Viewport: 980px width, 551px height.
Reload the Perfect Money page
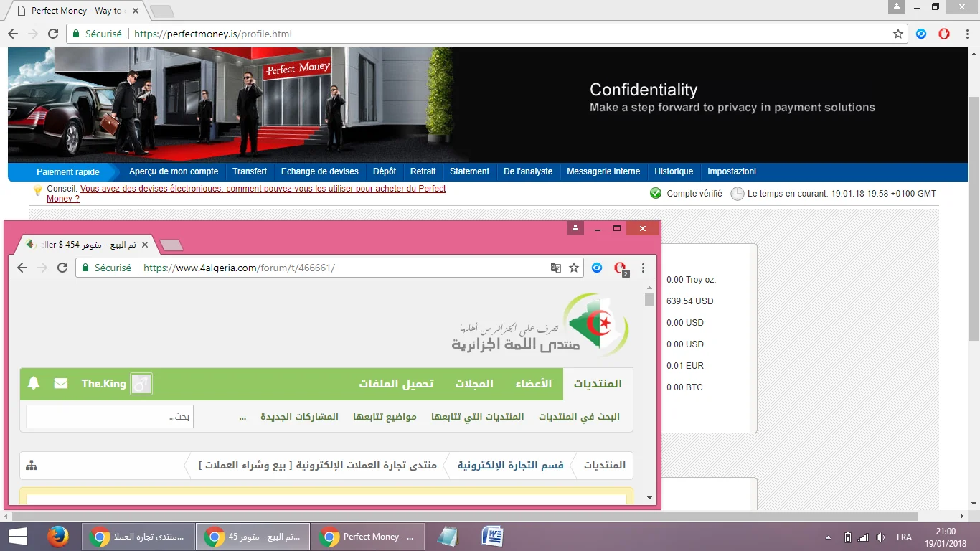(53, 34)
